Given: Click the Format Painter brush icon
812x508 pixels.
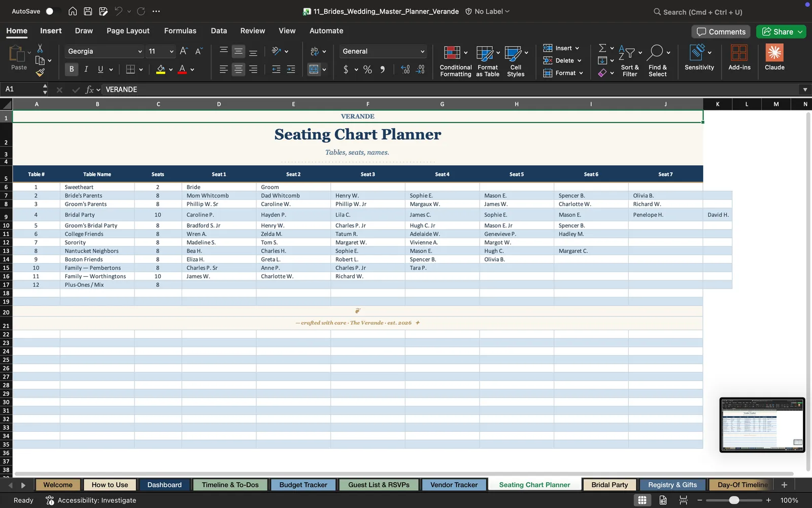Looking at the screenshot, I should coord(40,73).
